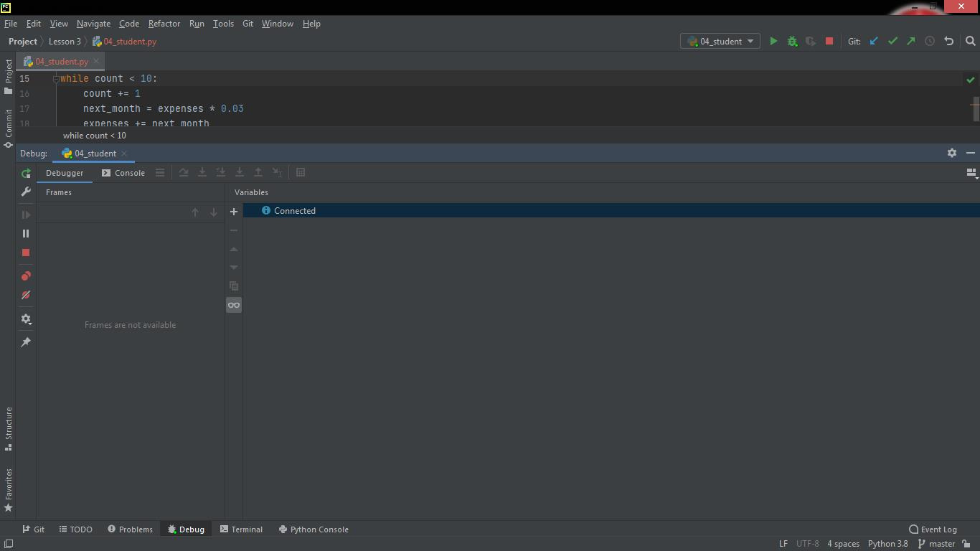The image size is (980, 551).
Task: Collapse the while loop fold marker
Action: click(56, 79)
